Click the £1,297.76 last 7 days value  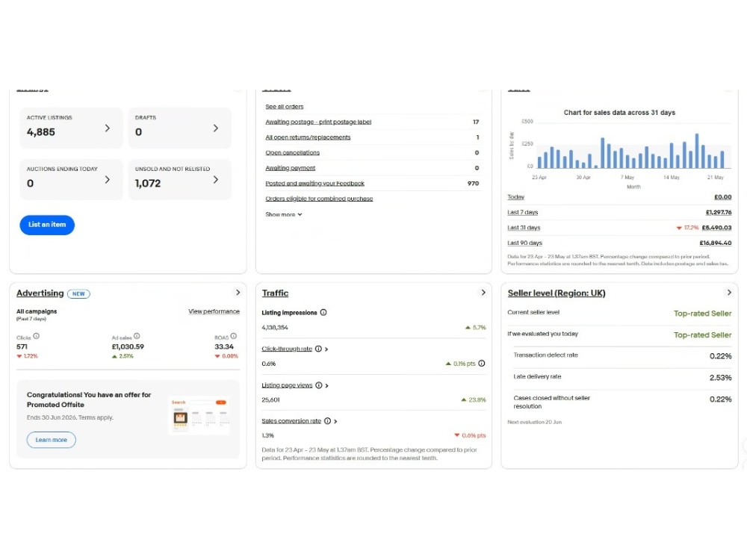coord(719,212)
